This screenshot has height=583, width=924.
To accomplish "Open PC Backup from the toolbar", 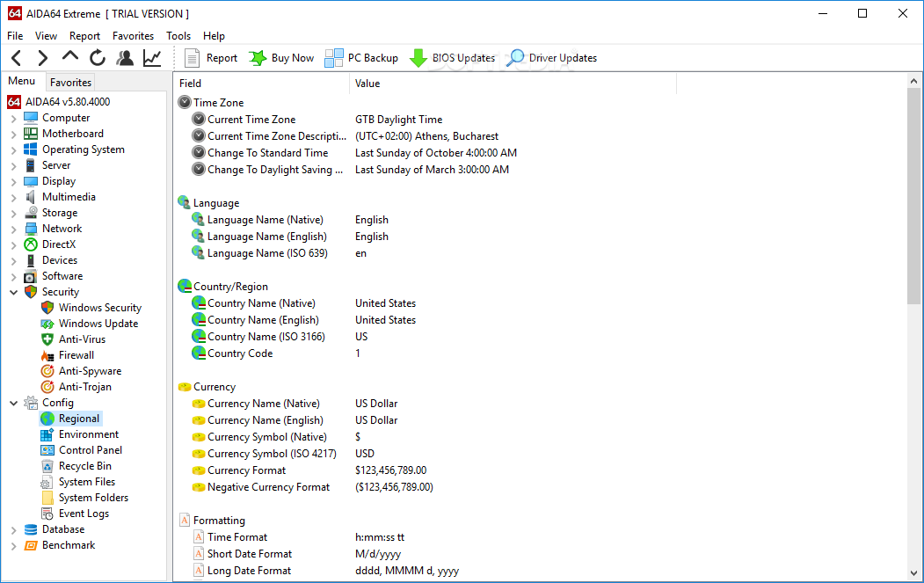I will [x=361, y=58].
